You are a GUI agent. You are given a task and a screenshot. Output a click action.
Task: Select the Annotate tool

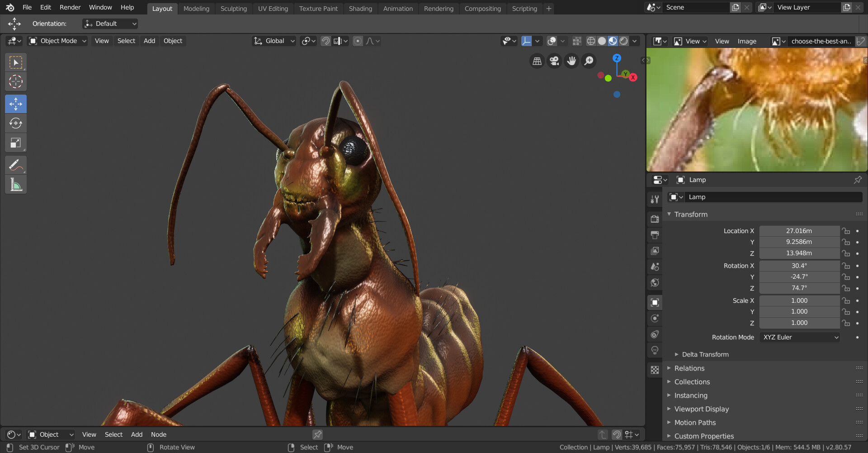(x=16, y=164)
